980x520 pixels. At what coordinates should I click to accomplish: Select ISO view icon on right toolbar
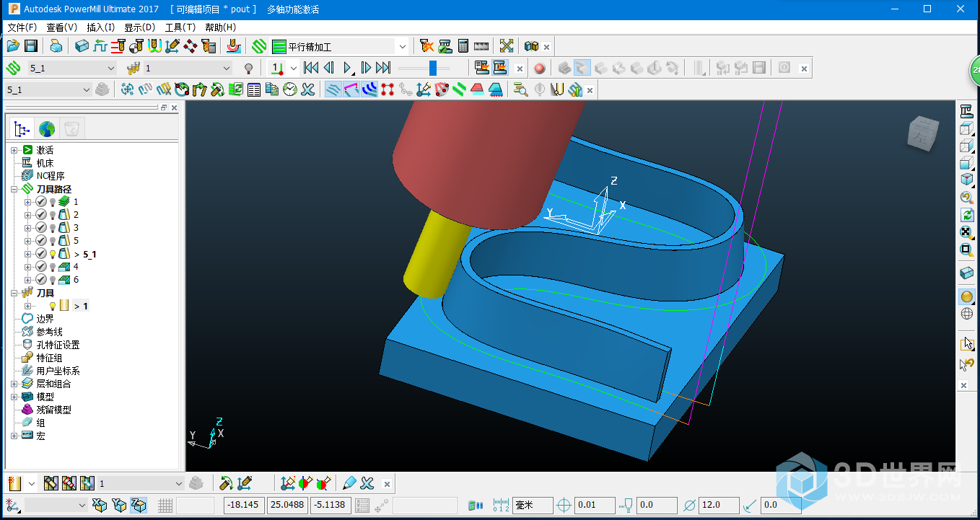click(x=967, y=180)
